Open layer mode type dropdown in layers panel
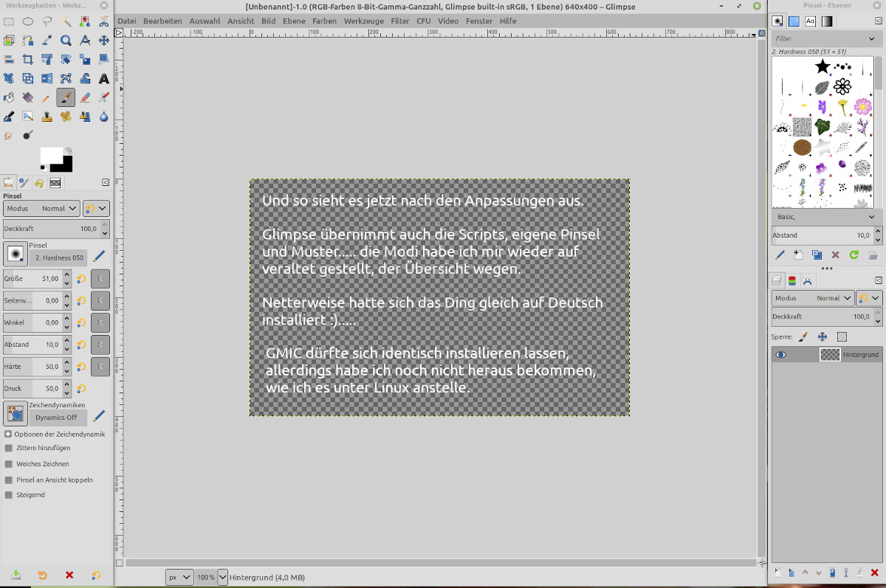886x588 pixels. 870,298
